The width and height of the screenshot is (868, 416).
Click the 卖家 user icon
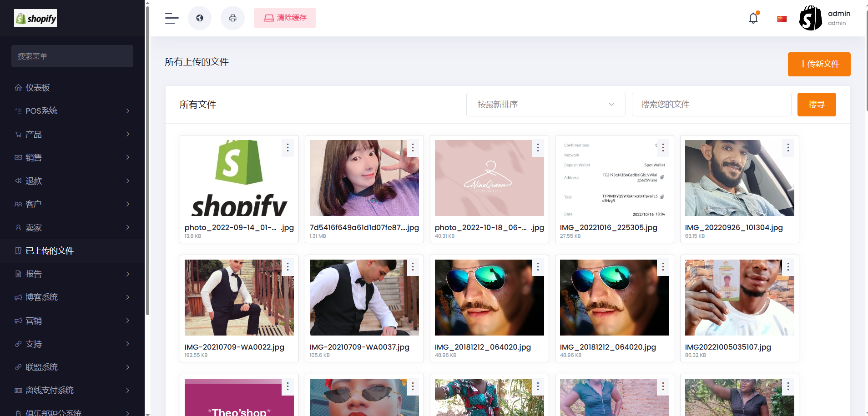coord(18,228)
